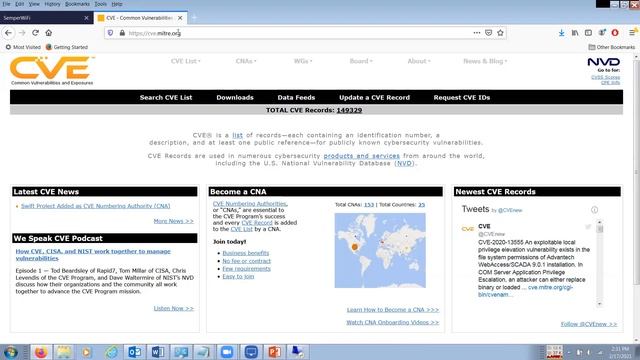
Task: Open the File menu
Action: point(6,4)
